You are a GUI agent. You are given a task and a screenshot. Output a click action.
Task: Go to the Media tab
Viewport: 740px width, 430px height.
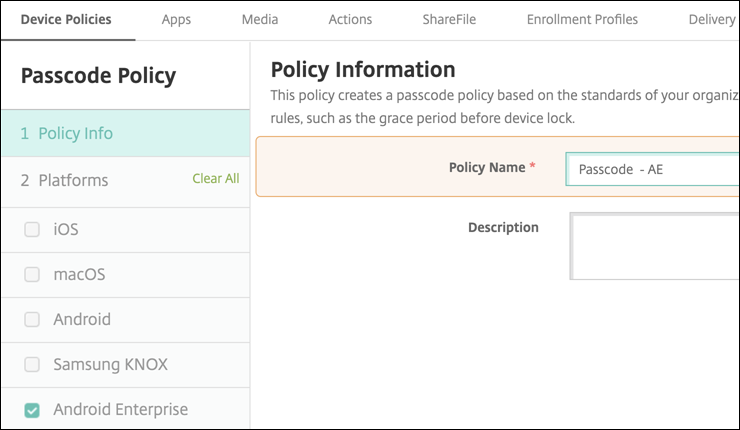[x=260, y=19]
